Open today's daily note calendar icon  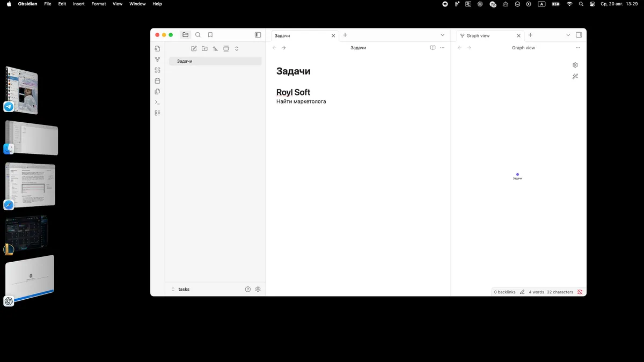(x=157, y=81)
